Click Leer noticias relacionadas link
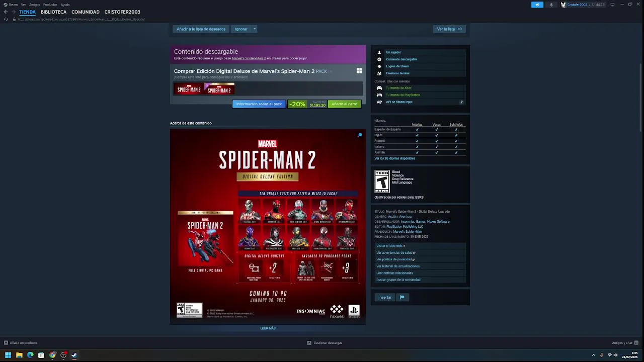 (x=394, y=273)
